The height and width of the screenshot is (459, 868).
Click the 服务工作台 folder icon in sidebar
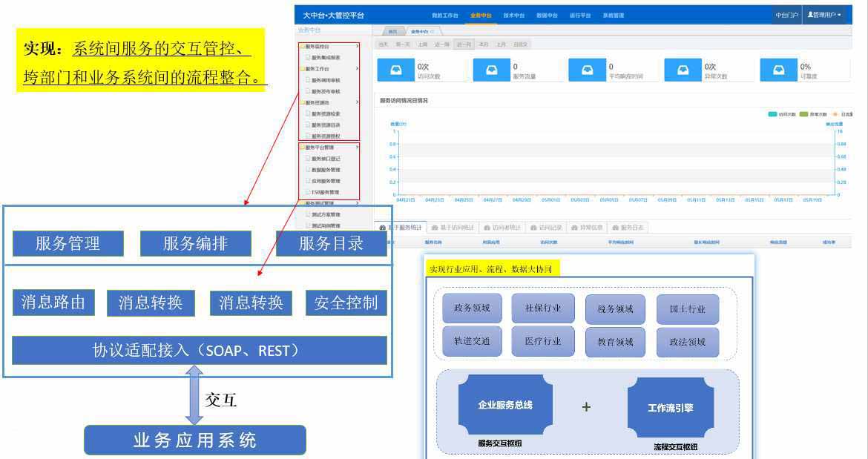(301, 68)
